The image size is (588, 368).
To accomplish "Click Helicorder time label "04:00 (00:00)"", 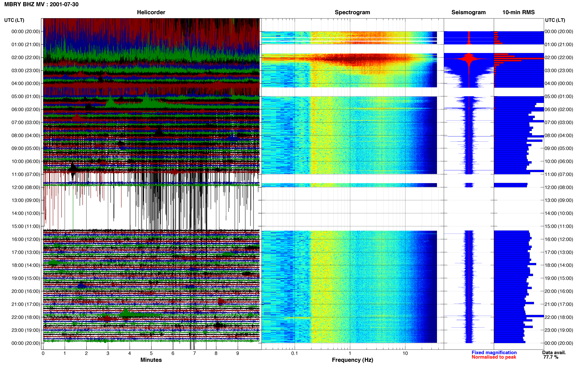I will [26, 83].
